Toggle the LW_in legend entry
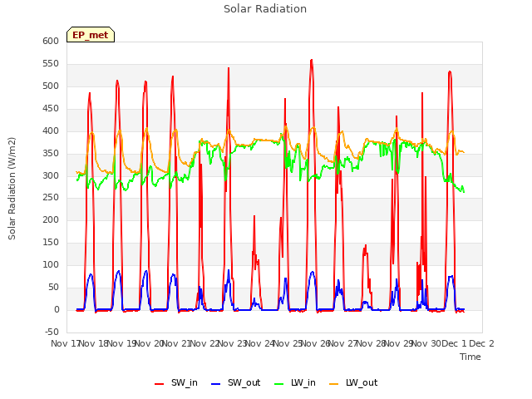 click(x=295, y=382)
